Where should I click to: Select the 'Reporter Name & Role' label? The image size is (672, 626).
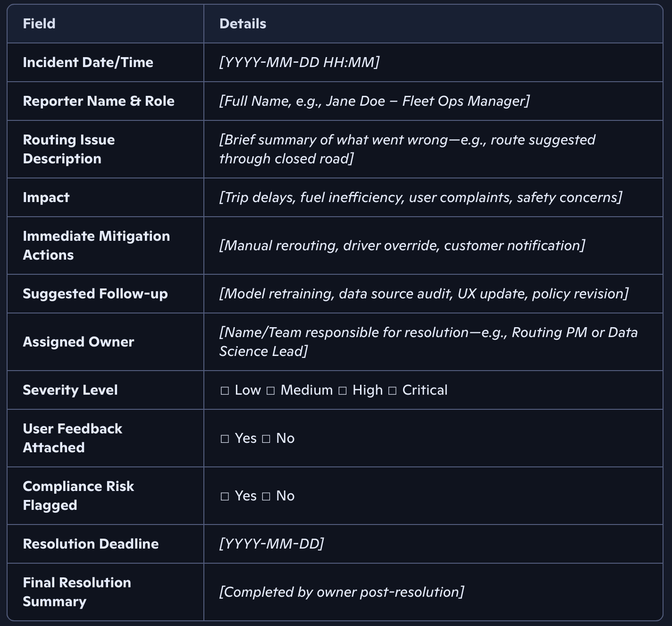point(99,101)
